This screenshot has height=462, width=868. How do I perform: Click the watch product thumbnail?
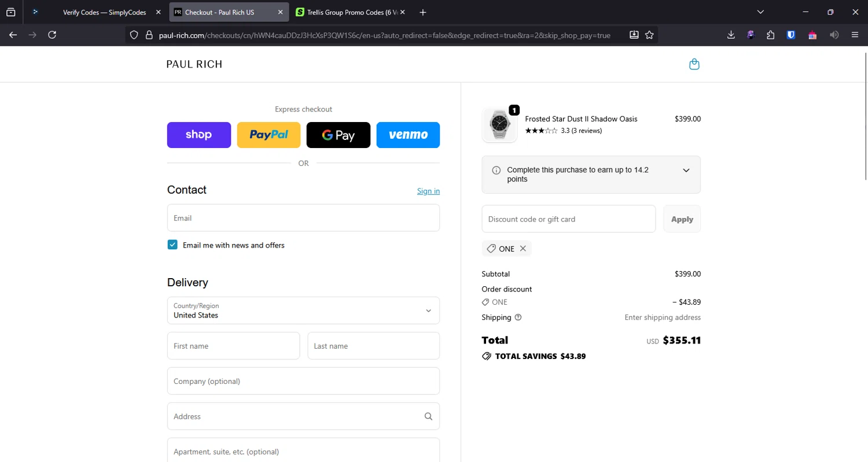pyautogui.click(x=499, y=125)
